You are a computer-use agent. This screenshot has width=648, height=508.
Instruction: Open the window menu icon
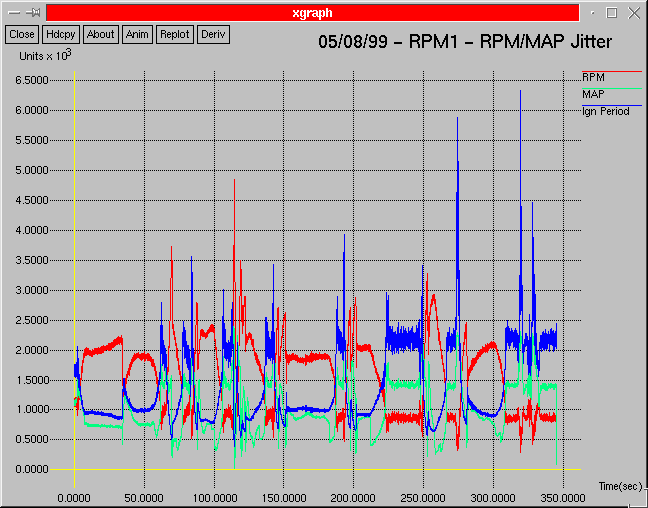[x=14, y=13]
